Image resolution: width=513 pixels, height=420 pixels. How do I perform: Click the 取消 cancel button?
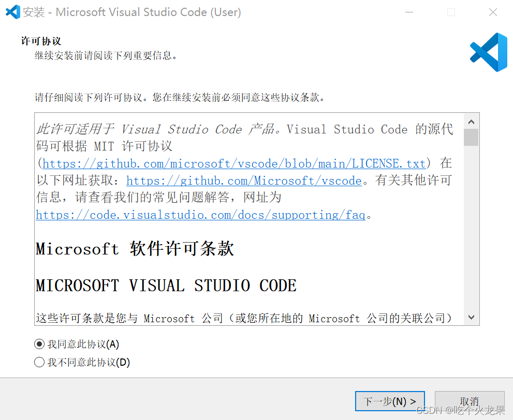pos(470,401)
